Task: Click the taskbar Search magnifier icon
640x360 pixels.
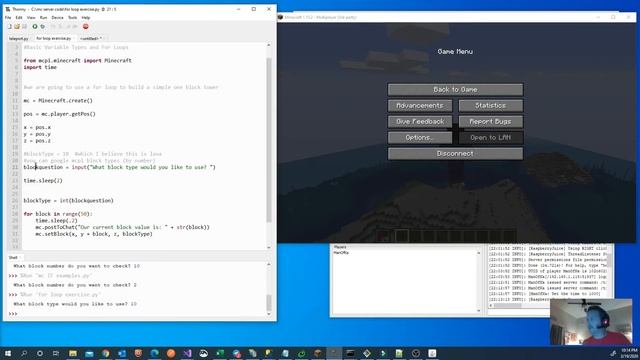Action: (x=24, y=353)
